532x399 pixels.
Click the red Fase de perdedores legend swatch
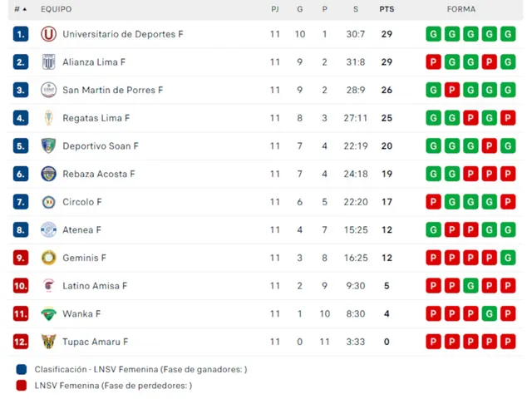21,385
